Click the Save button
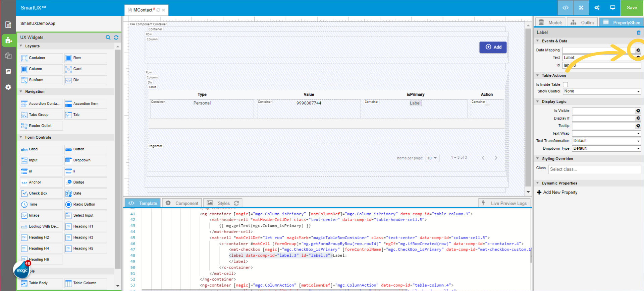The width and height of the screenshot is (644, 291). click(x=632, y=8)
